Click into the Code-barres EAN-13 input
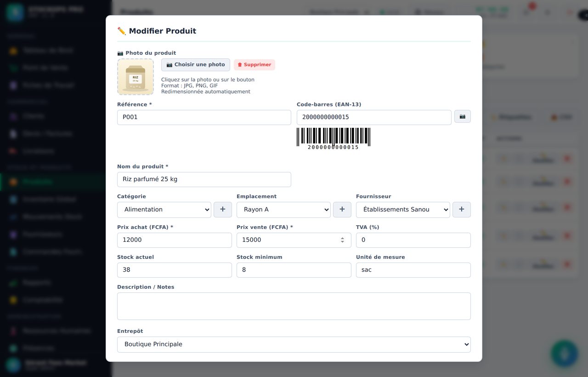Viewport: 588px width, 377px height. pyautogui.click(x=374, y=117)
